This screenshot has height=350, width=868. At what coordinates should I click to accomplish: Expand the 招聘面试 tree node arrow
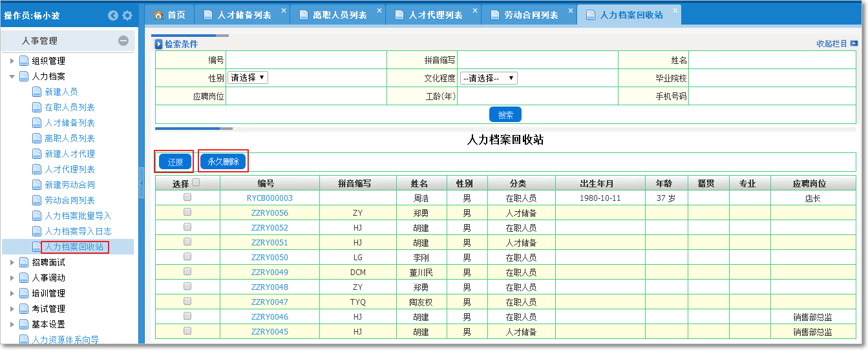coord(12,262)
